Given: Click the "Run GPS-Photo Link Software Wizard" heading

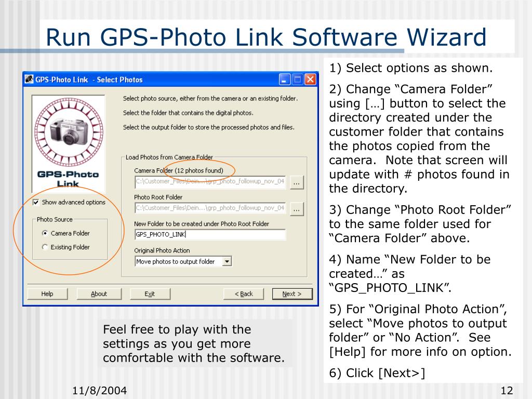Looking at the screenshot, I should pyautogui.click(x=266, y=37).
